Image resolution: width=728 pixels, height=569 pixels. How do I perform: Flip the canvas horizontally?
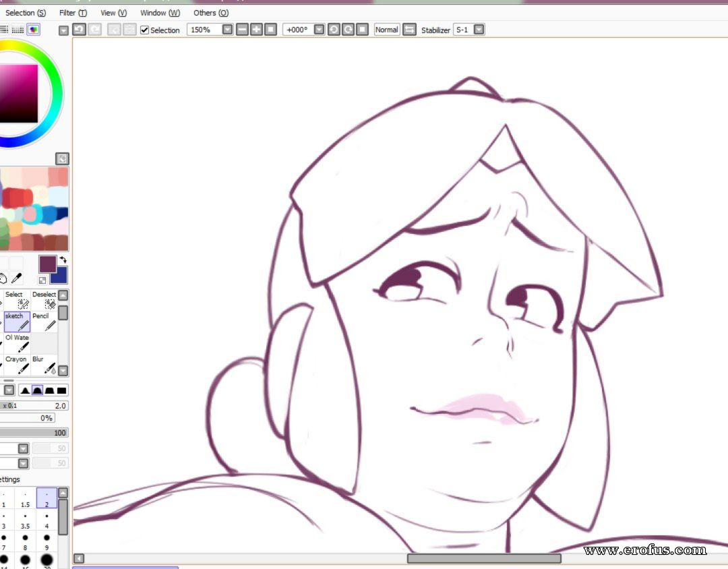pyautogui.click(x=409, y=30)
